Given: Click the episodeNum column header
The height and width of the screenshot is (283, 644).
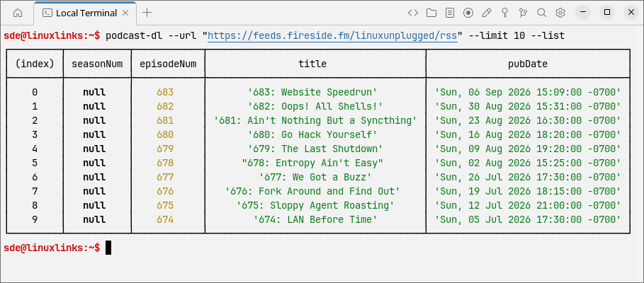Looking at the screenshot, I should pos(168,64).
